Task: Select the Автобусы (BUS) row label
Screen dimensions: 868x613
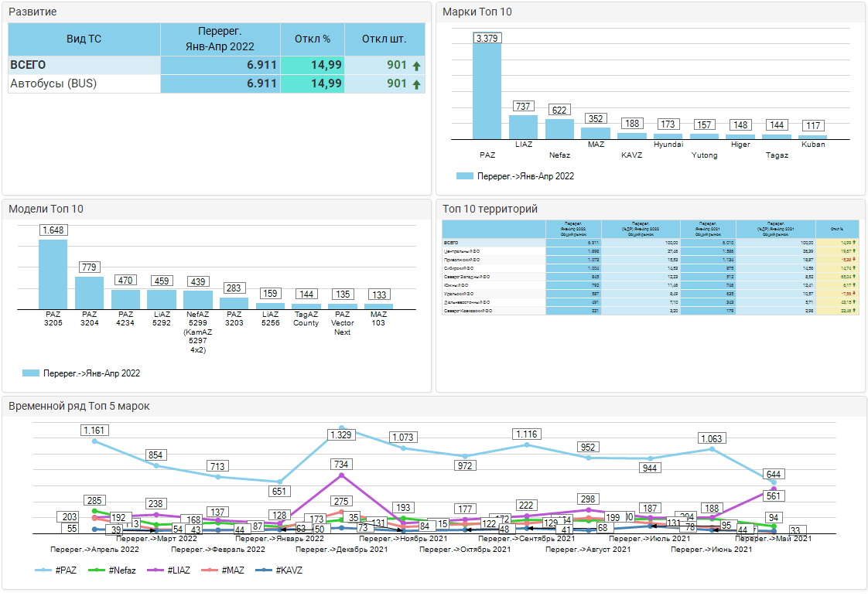Action: click(x=53, y=83)
